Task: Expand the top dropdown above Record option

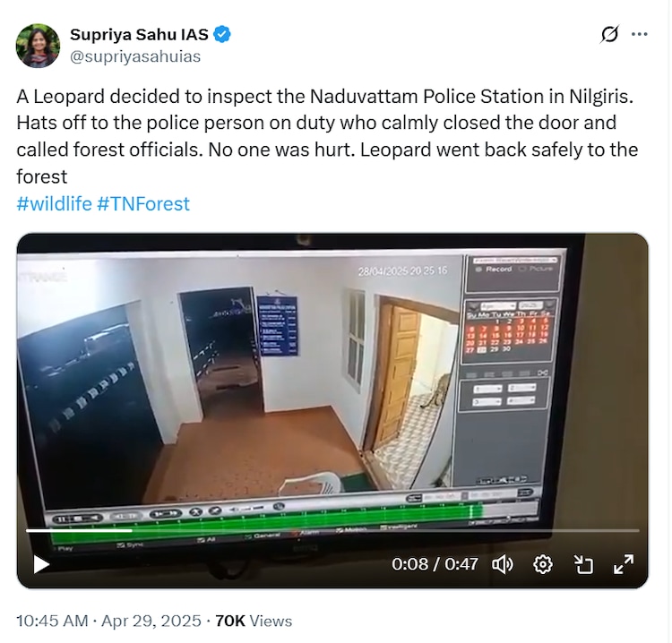Action: coord(514,260)
